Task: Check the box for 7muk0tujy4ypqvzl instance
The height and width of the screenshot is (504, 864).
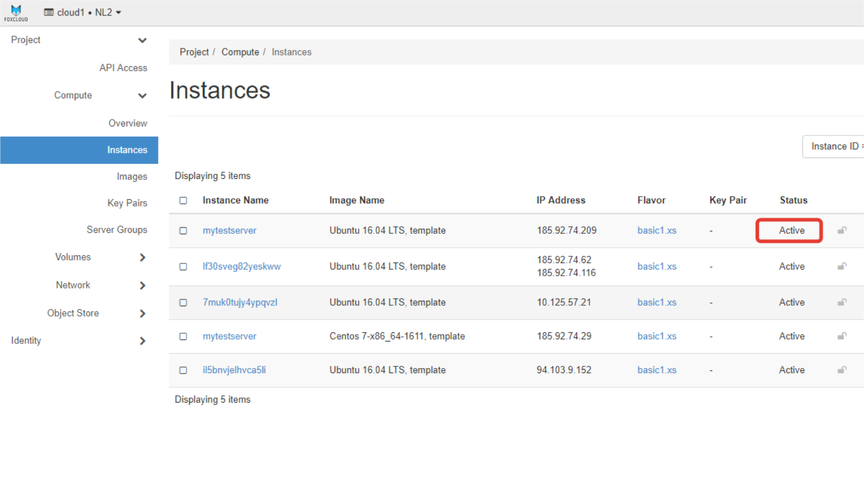Action: point(183,303)
